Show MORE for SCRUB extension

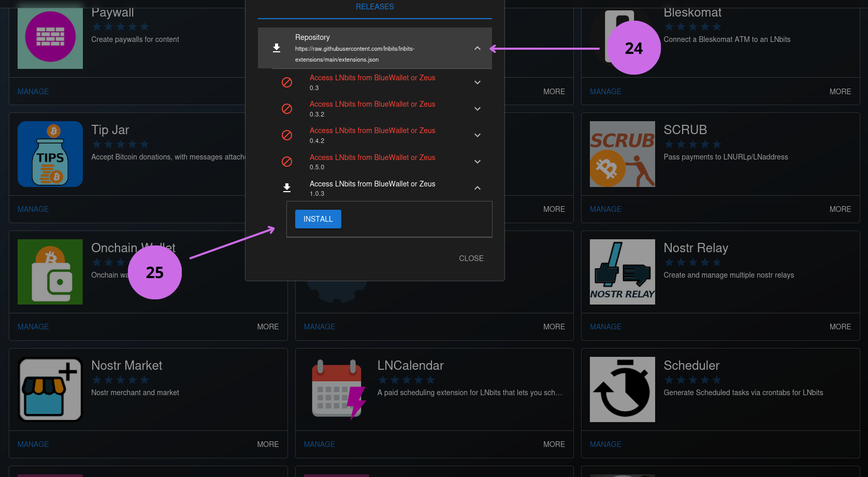(x=840, y=209)
